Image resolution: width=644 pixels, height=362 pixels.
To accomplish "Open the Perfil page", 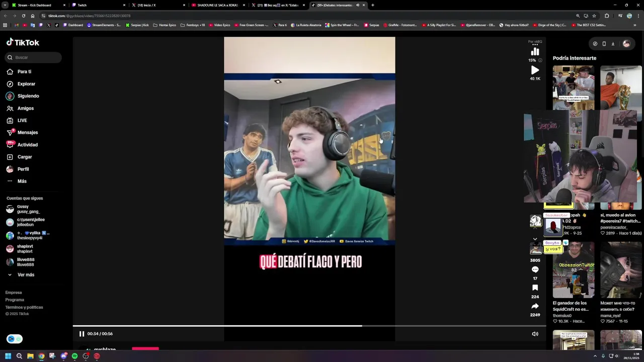I will [18, 169].
